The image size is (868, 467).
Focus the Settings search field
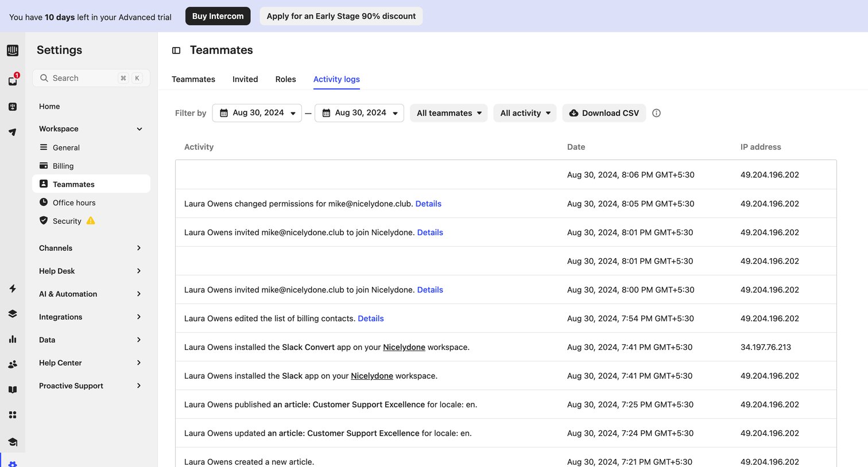[x=91, y=78]
